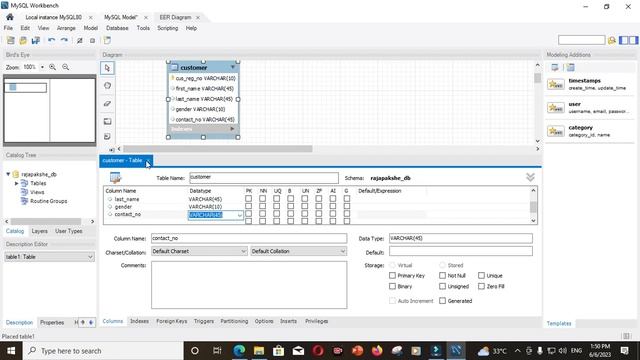Redo the last action

tap(64, 40)
